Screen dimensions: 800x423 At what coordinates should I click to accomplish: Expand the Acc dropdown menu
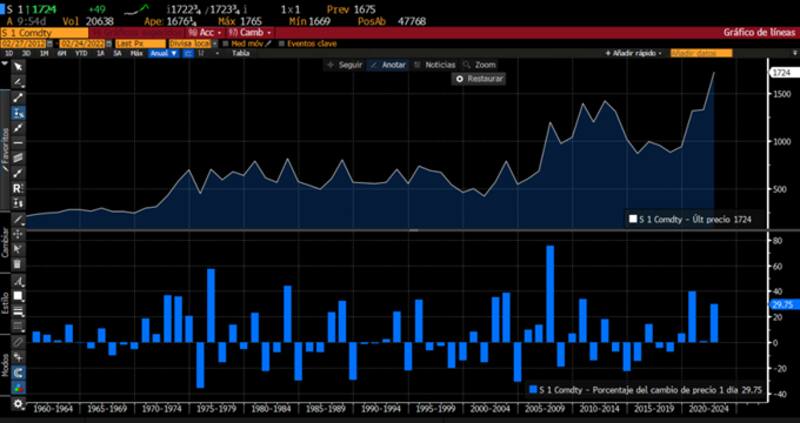204,32
